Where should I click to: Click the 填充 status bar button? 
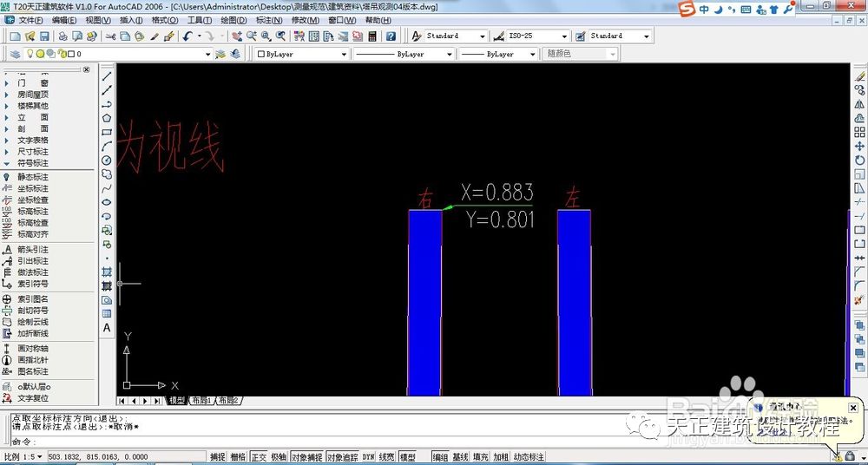pyautogui.click(x=481, y=457)
